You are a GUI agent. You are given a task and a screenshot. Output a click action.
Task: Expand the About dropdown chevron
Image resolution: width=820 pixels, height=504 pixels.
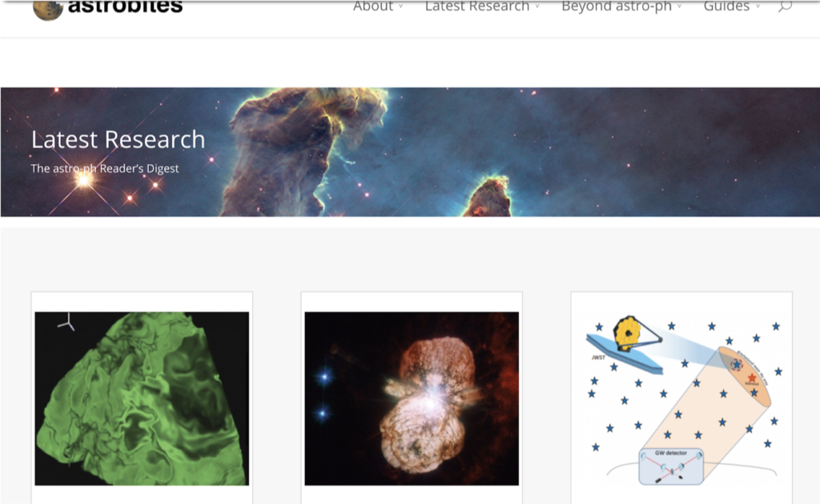(x=401, y=6)
